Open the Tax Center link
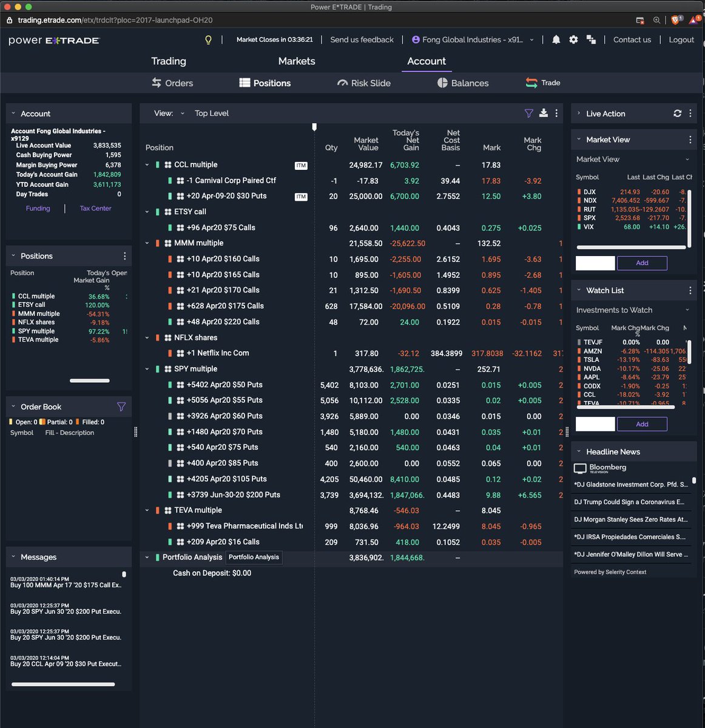 pyautogui.click(x=95, y=209)
